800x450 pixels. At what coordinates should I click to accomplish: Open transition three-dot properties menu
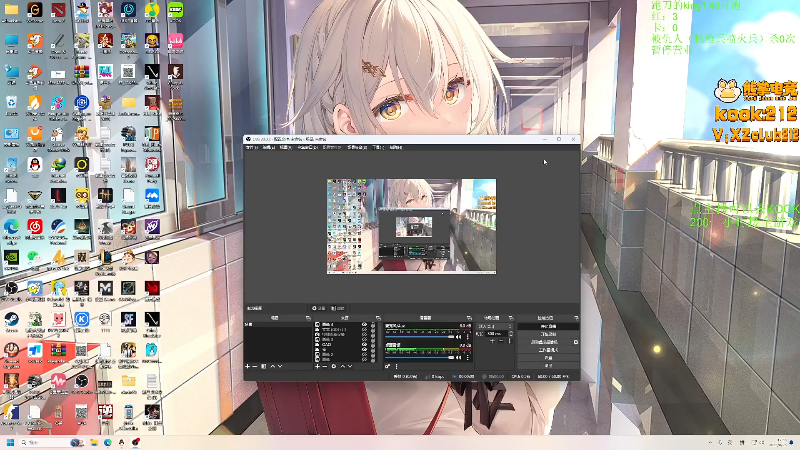510,341
